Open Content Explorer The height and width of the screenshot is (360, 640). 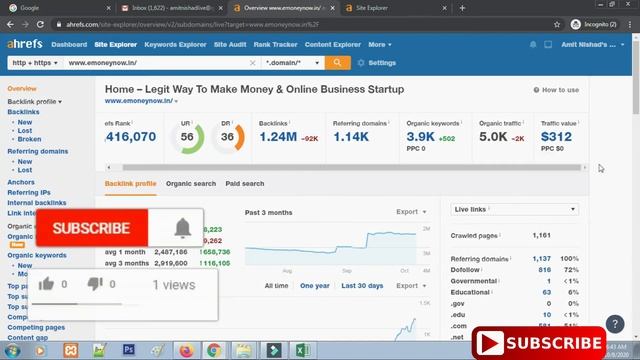click(333, 44)
